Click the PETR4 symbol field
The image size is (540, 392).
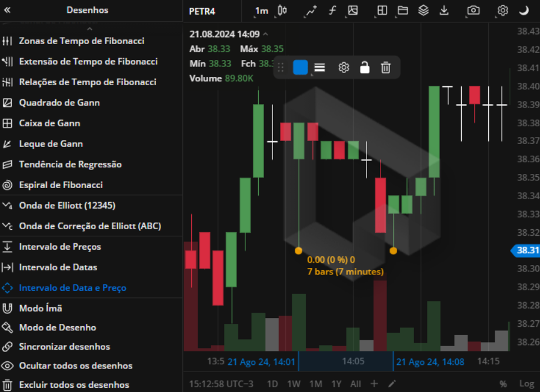pyautogui.click(x=202, y=11)
